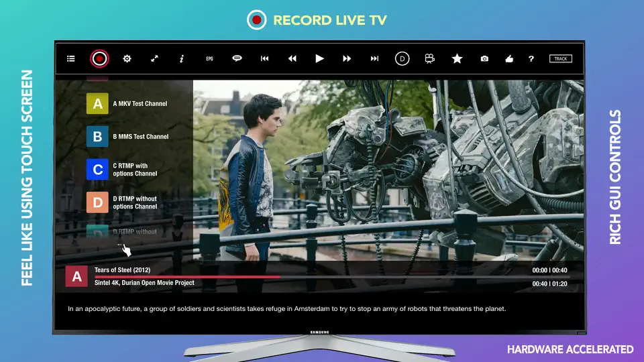Image resolution: width=644 pixels, height=362 pixels.
Task: Click the thumbs up icon
Action: (509, 59)
